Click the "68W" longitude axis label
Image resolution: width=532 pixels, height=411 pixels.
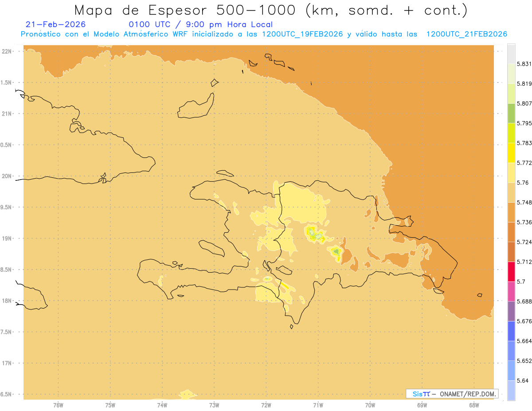pyautogui.click(x=474, y=405)
